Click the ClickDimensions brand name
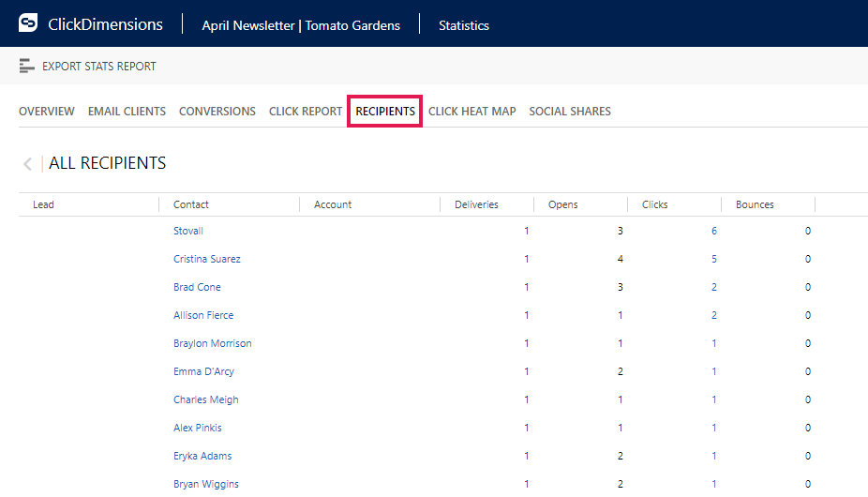 (x=105, y=24)
